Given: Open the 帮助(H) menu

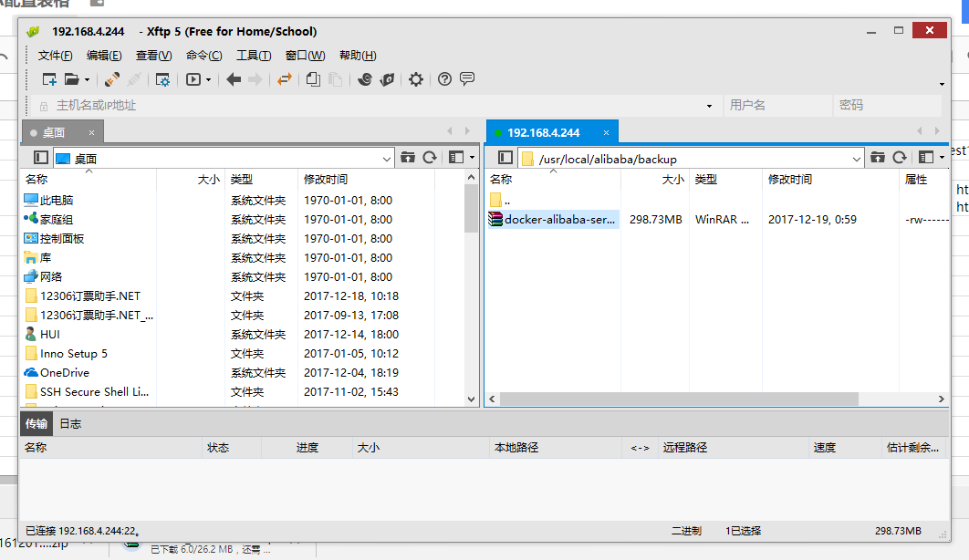Looking at the screenshot, I should [358, 56].
